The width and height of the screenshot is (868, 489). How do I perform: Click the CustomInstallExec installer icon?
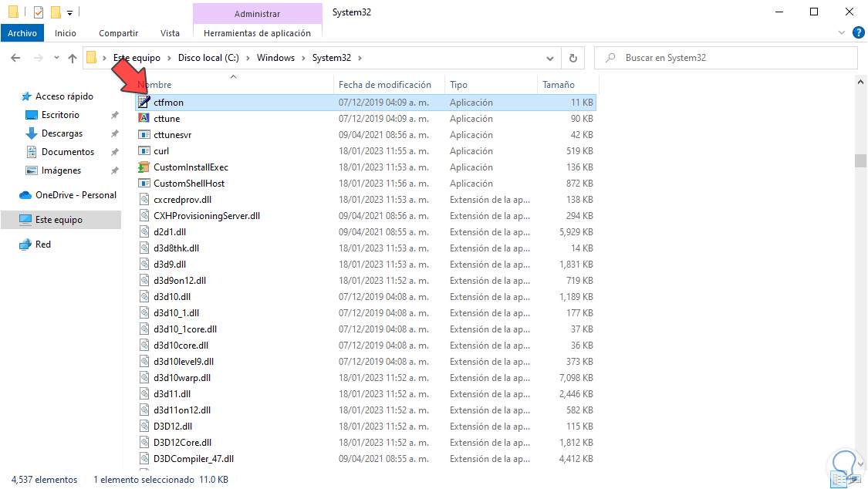click(x=144, y=167)
